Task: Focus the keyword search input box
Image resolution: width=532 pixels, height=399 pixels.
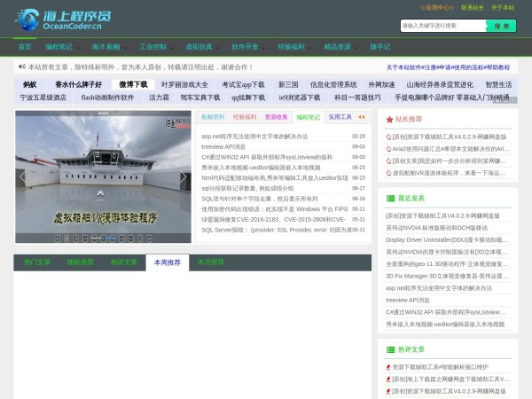Action: (442, 26)
